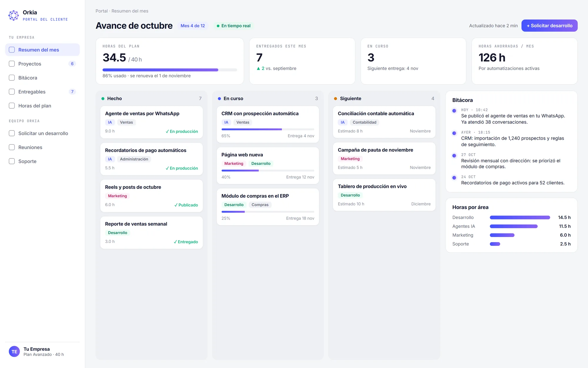Viewport: 588px width, 368px height.
Task: Click the Tablero de producción en vivo title
Action: 372,186
